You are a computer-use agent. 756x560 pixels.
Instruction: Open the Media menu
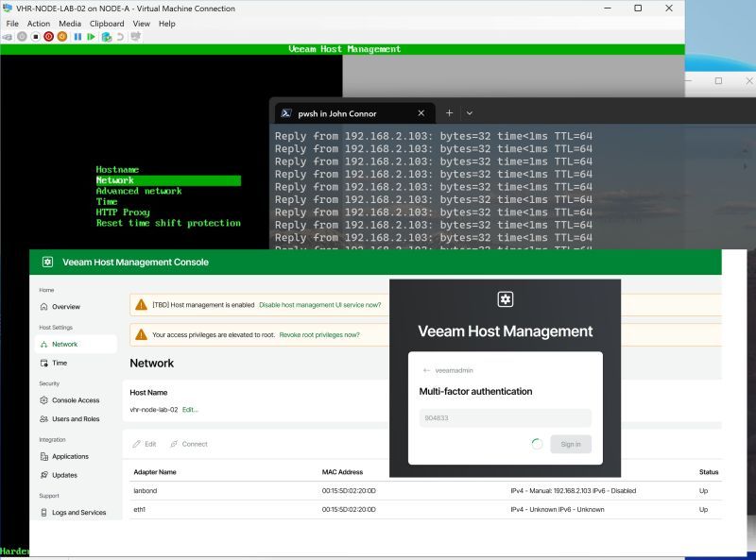pyautogui.click(x=70, y=23)
